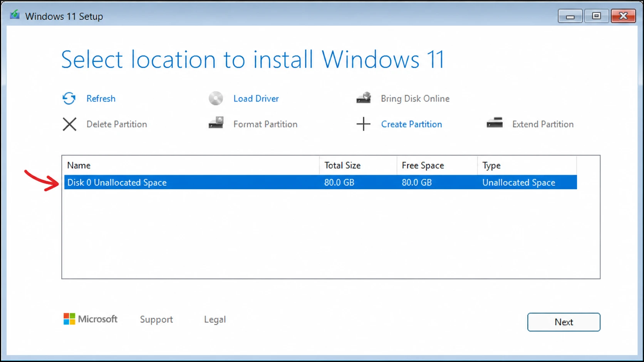
Task: Minimize the Windows 11 Setup window
Action: [570, 16]
